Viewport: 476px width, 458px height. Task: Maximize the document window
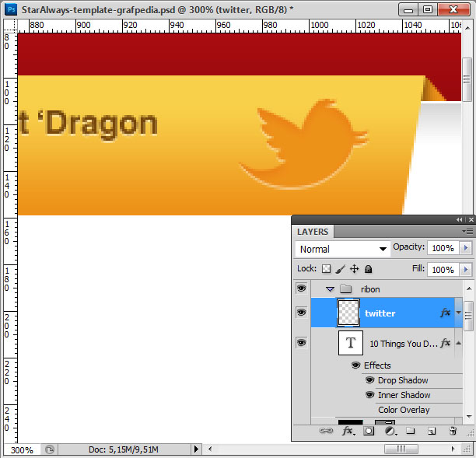(x=428, y=9)
